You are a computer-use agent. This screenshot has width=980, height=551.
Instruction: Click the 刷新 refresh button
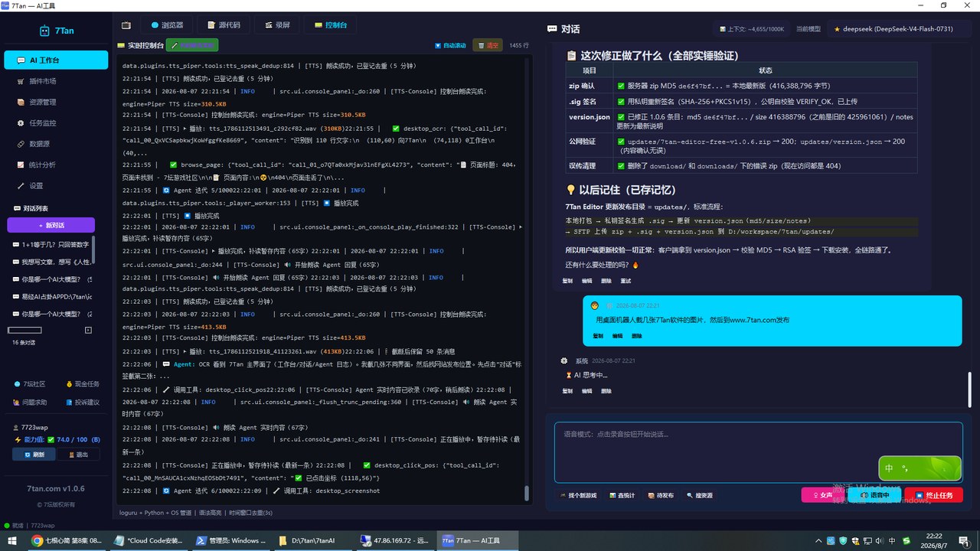34,455
